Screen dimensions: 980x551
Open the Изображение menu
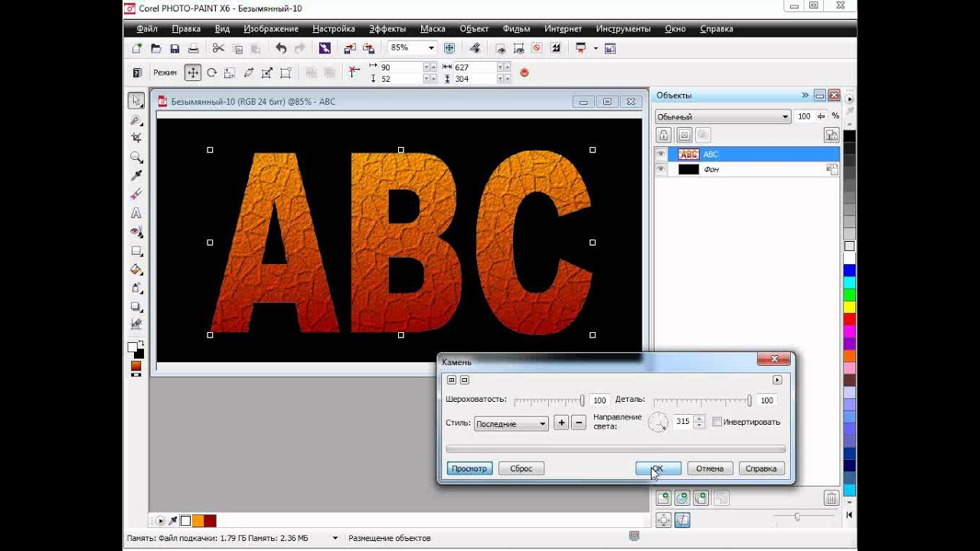[271, 28]
